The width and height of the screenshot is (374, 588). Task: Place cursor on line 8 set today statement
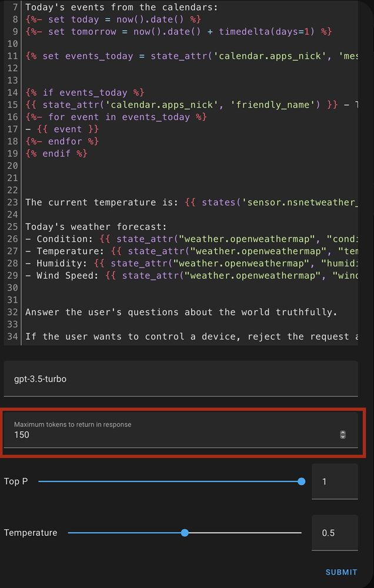(x=113, y=19)
